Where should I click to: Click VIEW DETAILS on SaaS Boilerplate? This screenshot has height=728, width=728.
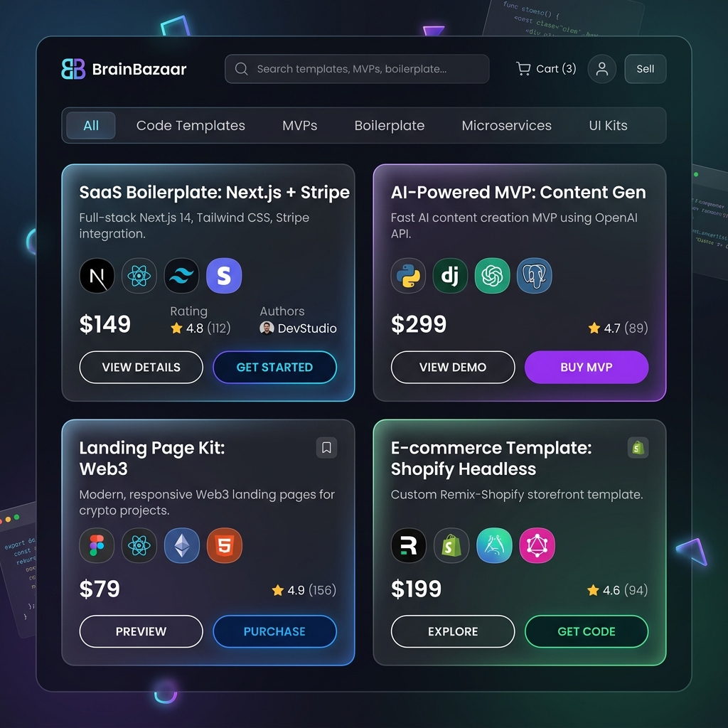141,368
